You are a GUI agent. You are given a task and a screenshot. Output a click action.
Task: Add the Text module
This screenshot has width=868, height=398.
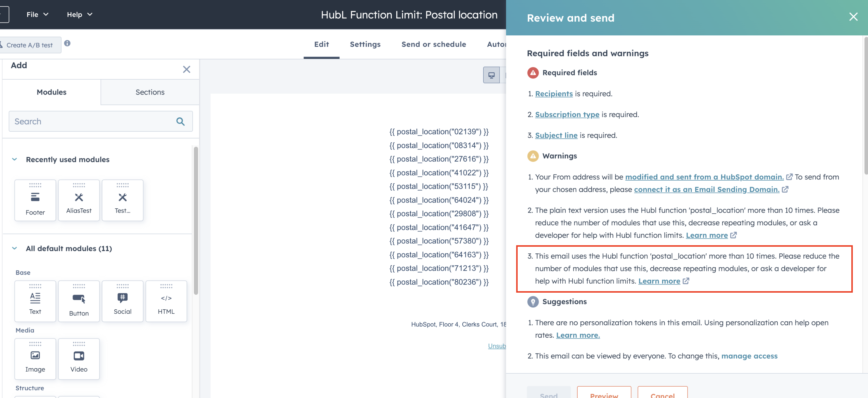(35, 301)
